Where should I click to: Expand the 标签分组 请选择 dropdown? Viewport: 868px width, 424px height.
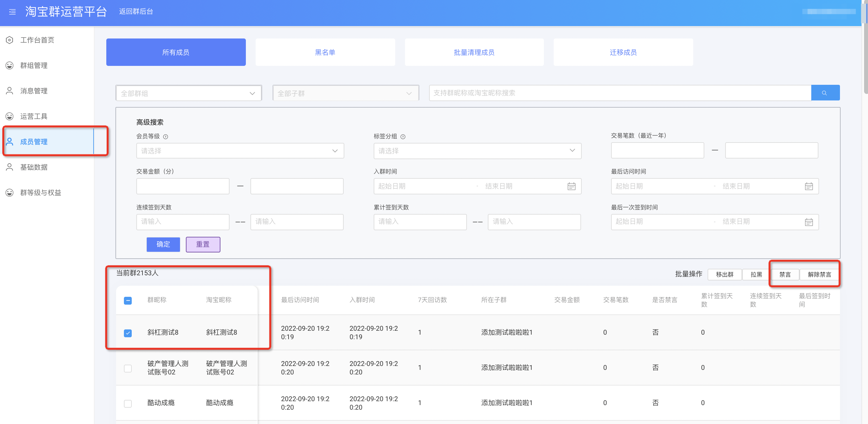click(477, 151)
